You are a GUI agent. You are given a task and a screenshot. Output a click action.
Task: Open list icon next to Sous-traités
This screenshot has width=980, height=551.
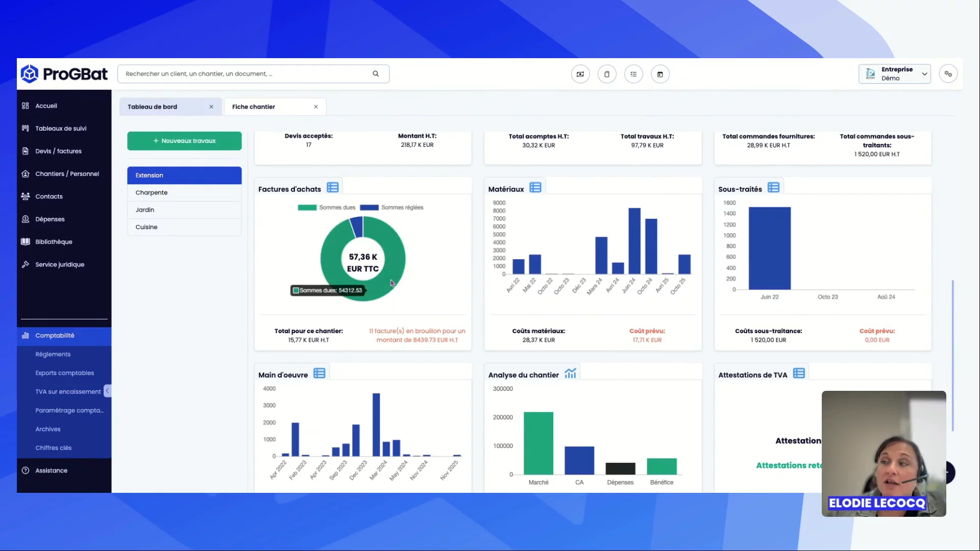pos(773,188)
